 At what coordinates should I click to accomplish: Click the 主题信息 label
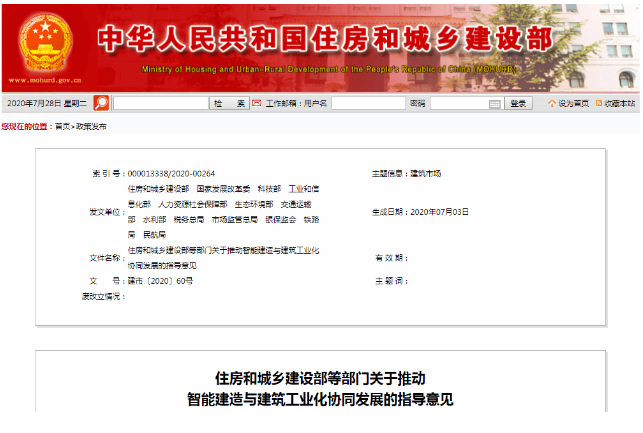click(390, 174)
